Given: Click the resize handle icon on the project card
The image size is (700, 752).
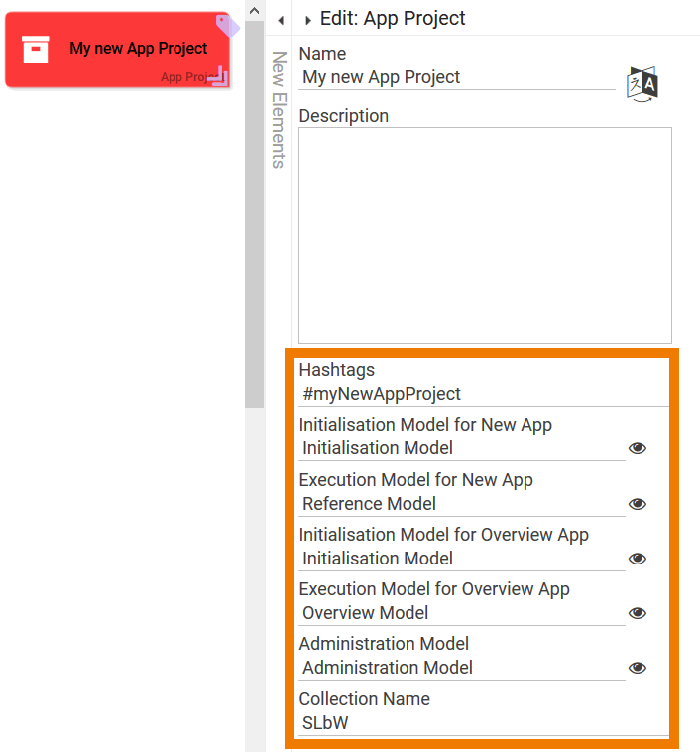Looking at the screenshot, I should [218, 74].
